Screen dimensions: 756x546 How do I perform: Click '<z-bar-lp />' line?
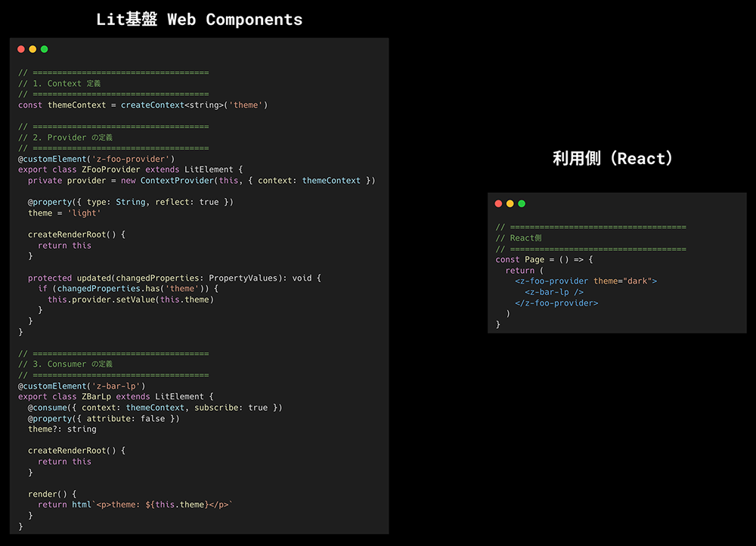tap(554, 293)
